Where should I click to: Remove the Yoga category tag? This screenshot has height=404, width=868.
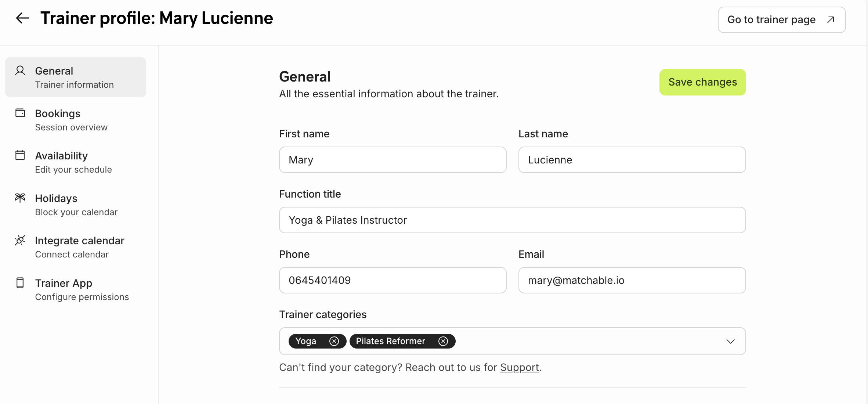pyautogui.click(x=334, y=341)
